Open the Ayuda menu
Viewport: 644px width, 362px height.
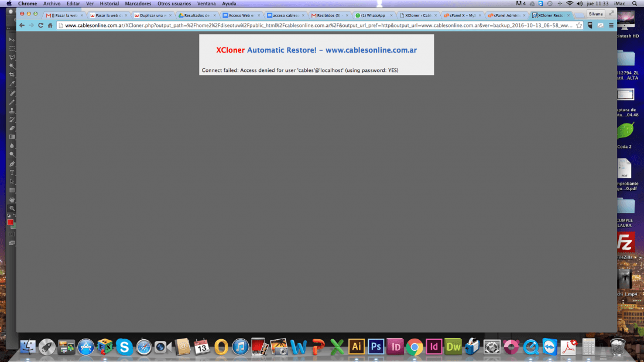229,4
